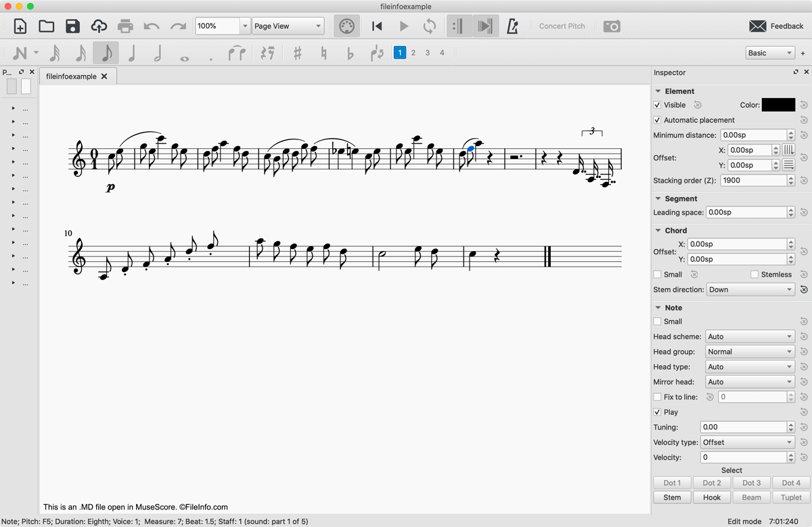
Task: Toggle the MIDI input icon
Action: tap(346, 26)
